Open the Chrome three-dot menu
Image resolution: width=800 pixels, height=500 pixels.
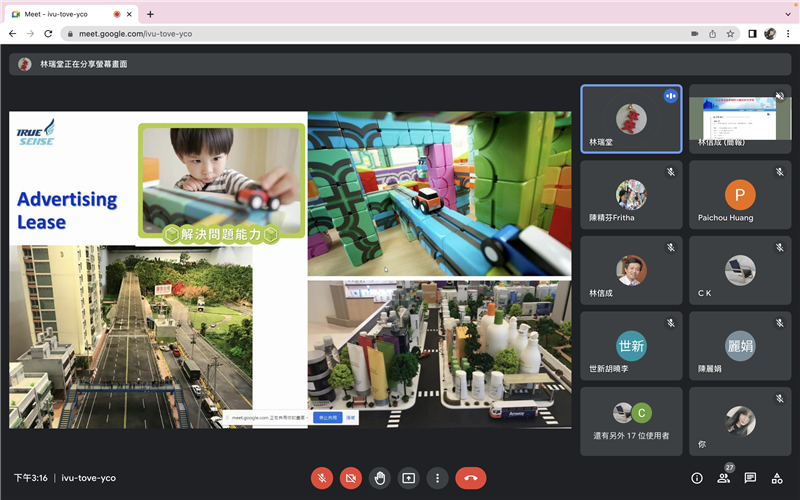(x=787, y=33)
